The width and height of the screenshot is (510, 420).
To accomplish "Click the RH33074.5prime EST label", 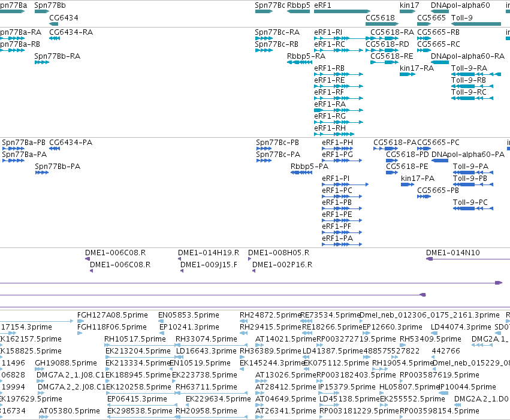I will (206, 339).
